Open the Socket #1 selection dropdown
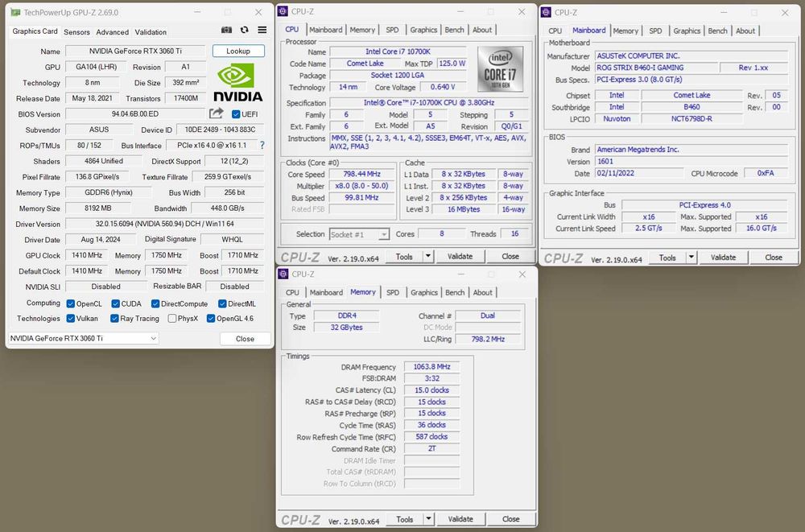Viewport: 805px width, 532px height. [359, 235]
